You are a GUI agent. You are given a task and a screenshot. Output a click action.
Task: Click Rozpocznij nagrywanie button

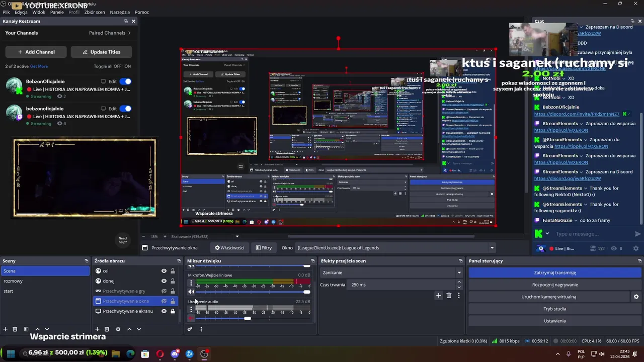point(555,285)
